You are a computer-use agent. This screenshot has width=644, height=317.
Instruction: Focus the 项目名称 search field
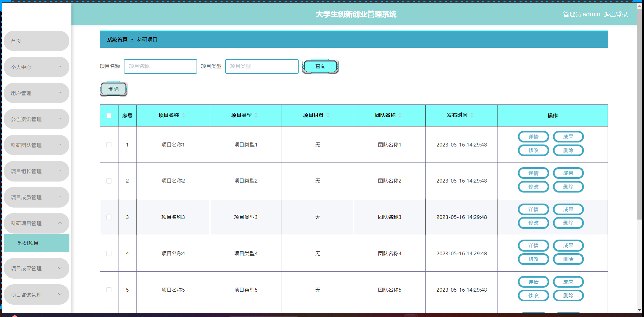(x=160, y=66)
